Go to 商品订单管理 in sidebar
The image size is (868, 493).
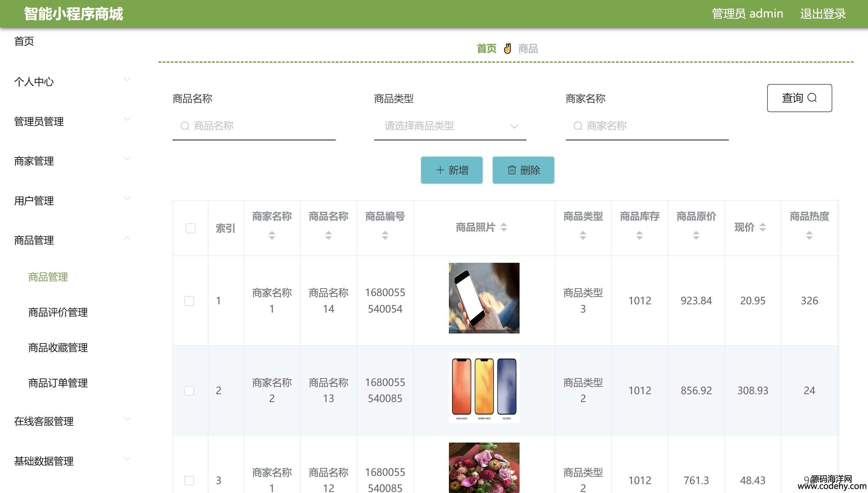pos(58,383)
